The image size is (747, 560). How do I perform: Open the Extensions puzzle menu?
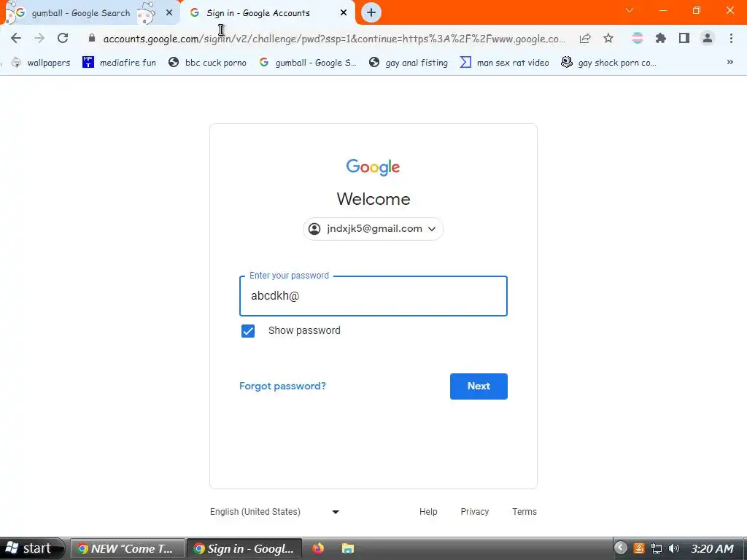coord(661,38)
